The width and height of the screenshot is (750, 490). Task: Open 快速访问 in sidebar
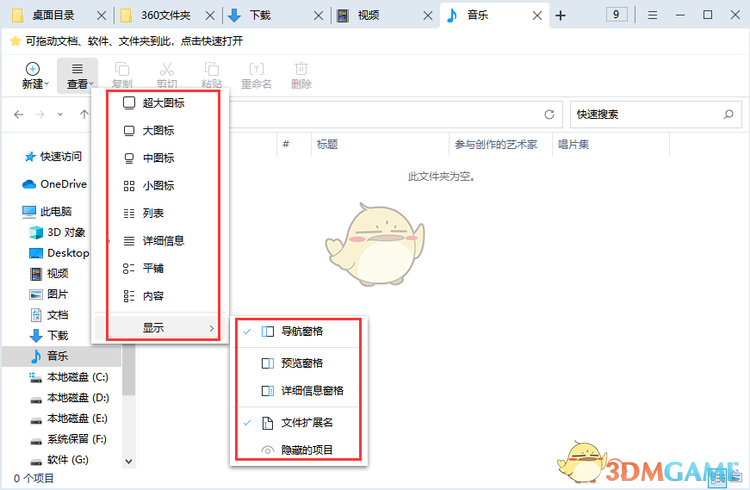coord(54,156)
